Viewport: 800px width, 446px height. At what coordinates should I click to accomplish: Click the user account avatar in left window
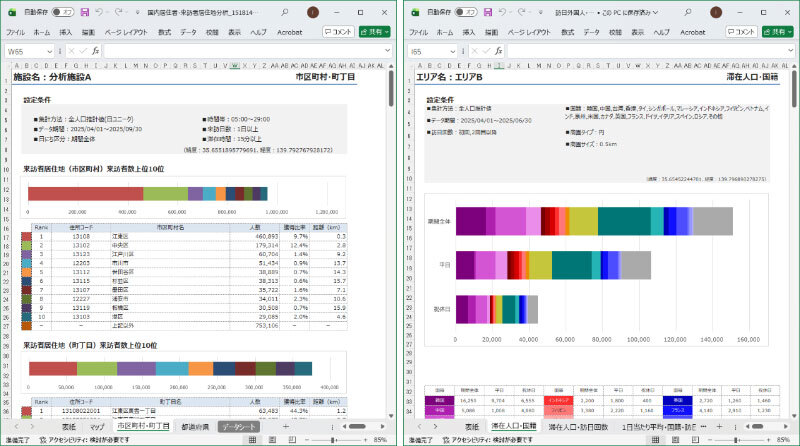click(312, 12)
